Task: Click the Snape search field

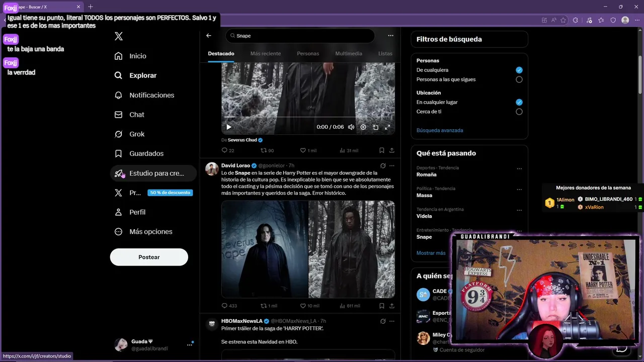Action: 300,36
